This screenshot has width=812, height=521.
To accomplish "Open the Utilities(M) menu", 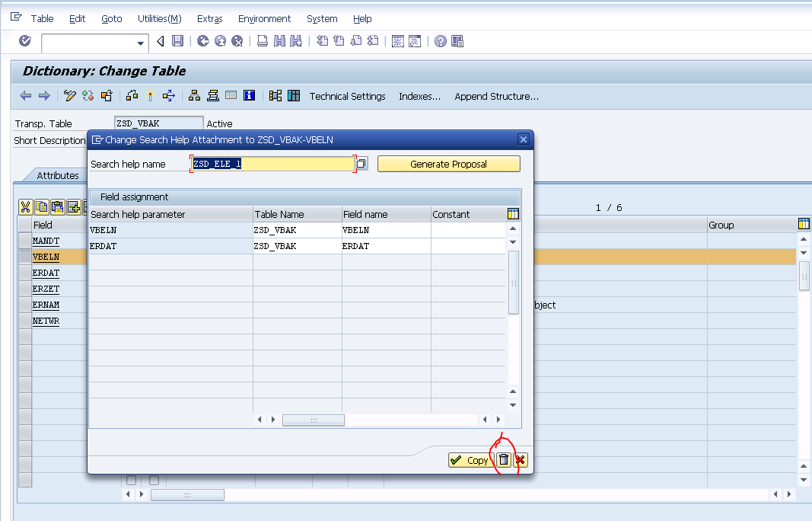I will (159, 18).
